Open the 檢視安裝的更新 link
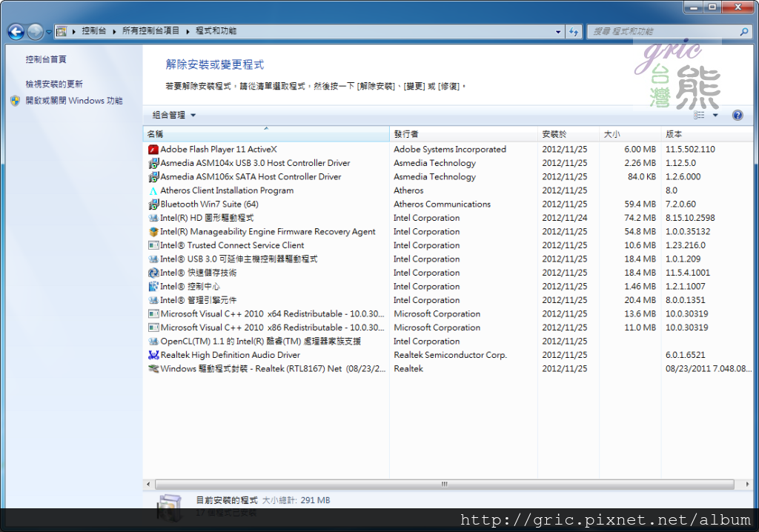Image resolution: width=759 pixels, height=532 pixels. pyautogui.click(x=54, y=84)
